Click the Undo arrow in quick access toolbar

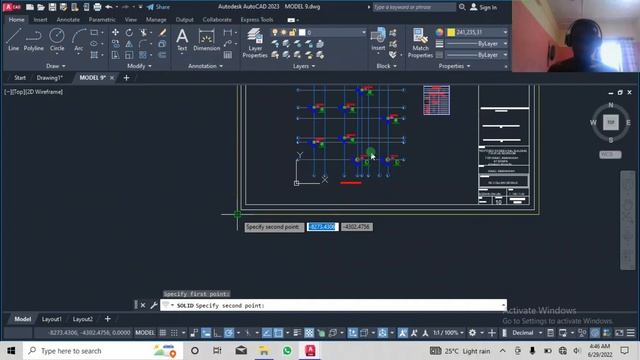coord(109,7)
